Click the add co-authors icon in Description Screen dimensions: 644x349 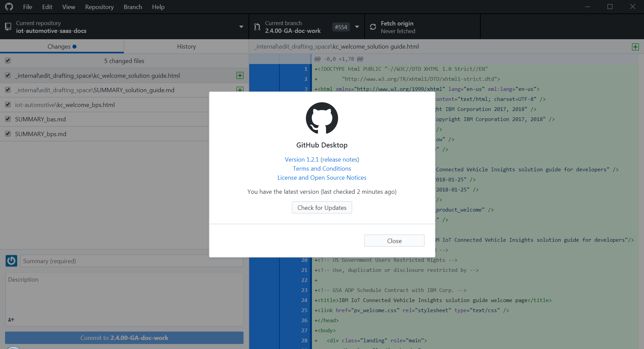click(x=11, y=319)
